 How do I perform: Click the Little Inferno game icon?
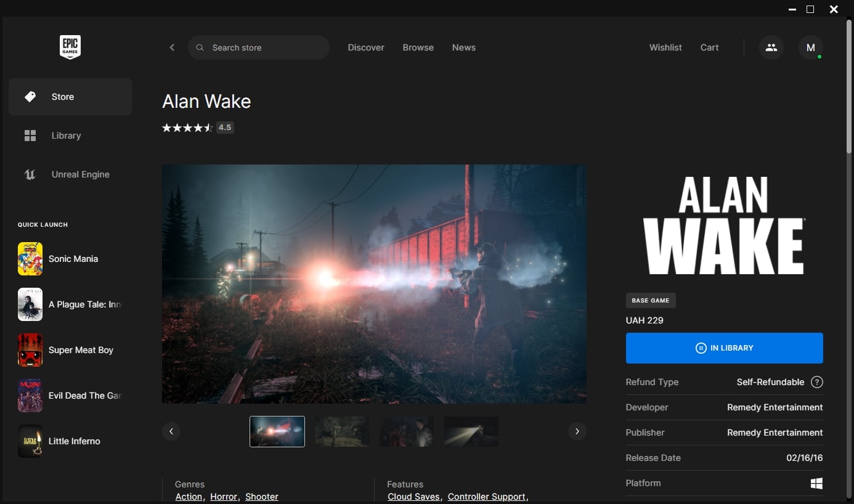30,441
